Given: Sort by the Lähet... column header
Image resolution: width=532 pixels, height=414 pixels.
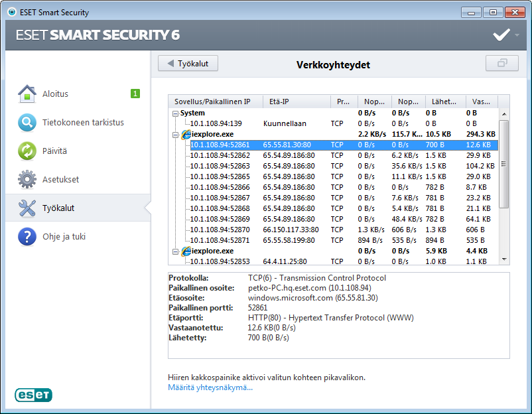Looking at the screenshot, I should click(x=446, y=102).
